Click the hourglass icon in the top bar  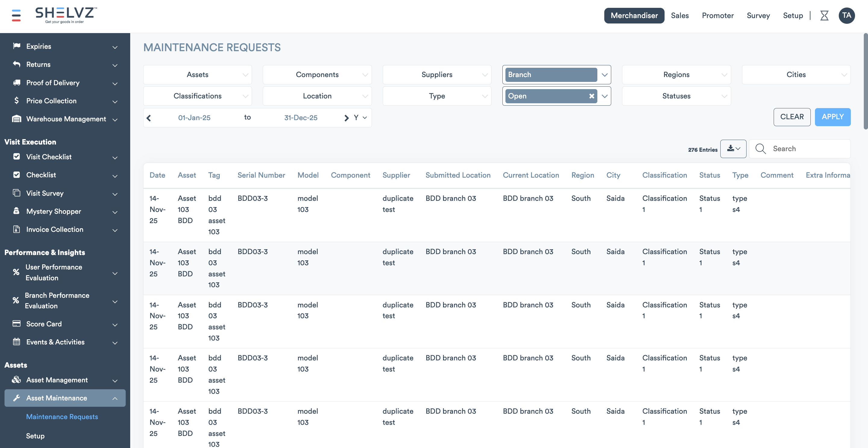point(825,15)
